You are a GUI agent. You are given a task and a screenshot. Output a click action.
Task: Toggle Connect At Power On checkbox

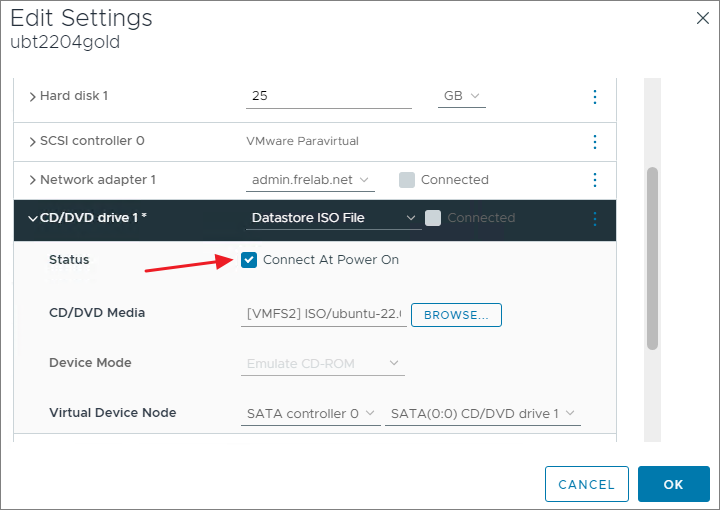coord(249,260)
